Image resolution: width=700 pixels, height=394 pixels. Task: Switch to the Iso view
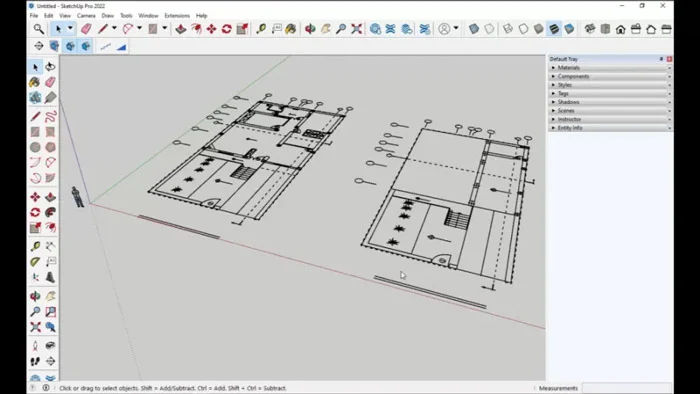[590, 29]
